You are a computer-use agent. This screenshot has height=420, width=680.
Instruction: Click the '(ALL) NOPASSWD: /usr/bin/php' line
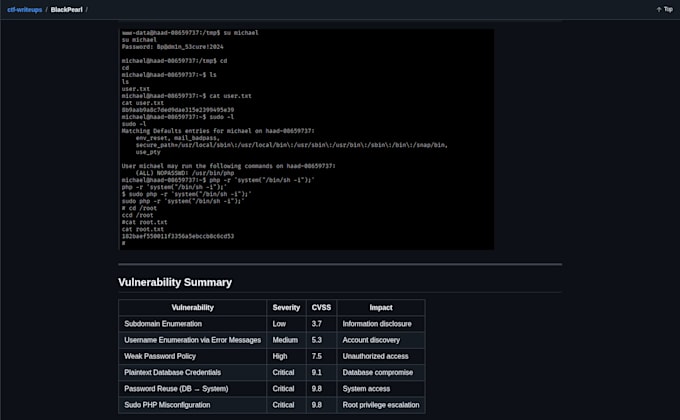point(185,173)
